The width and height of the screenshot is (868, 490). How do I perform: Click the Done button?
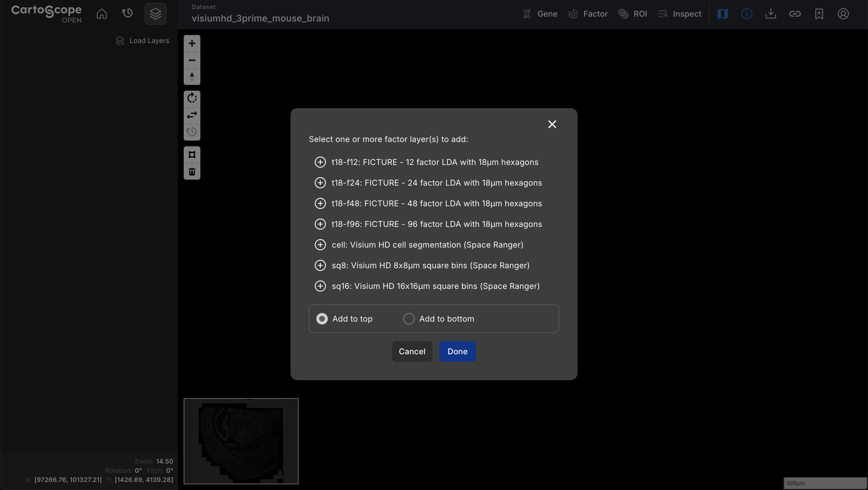point(457,351)
